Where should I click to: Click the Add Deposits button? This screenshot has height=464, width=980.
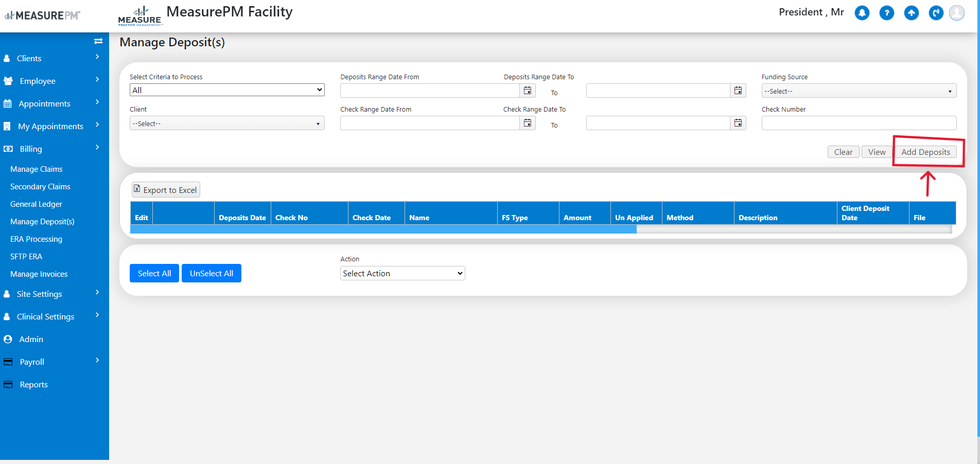coord(925,152)
